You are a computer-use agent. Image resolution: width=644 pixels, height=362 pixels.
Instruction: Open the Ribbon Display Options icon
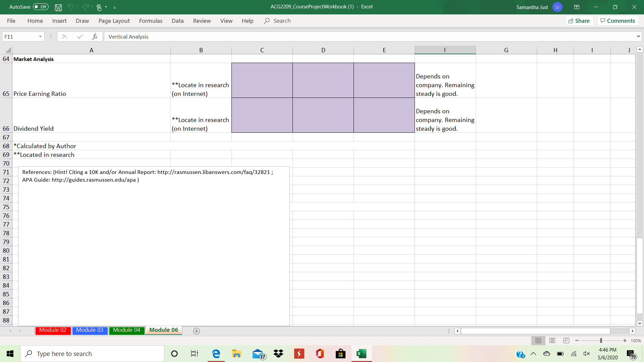tap(577, 7)
